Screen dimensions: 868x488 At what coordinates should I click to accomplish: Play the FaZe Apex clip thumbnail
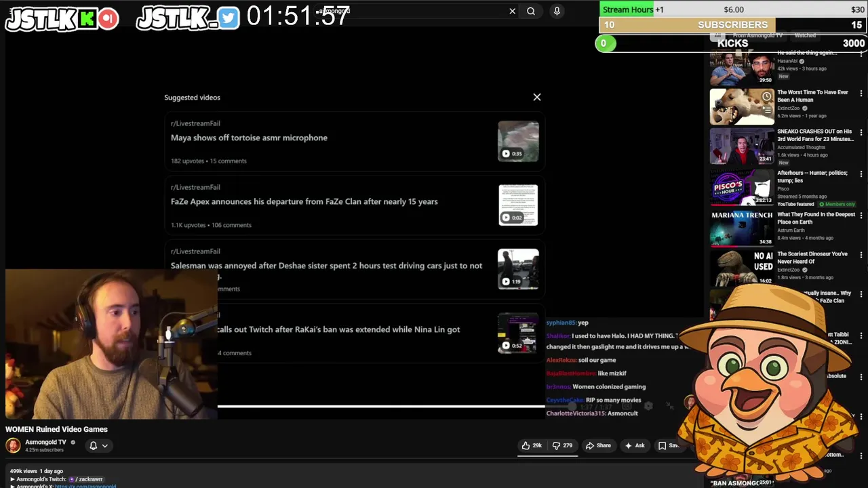click(518, 205)
